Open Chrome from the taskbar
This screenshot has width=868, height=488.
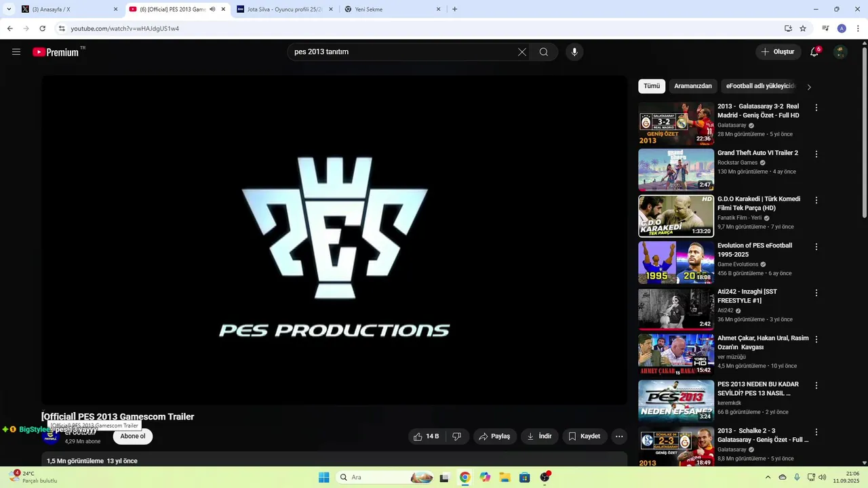[x=465, y=477]
